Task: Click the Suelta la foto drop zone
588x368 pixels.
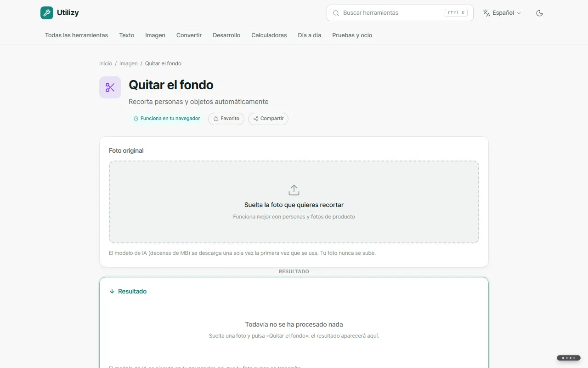Action: [x=294, y=202]
